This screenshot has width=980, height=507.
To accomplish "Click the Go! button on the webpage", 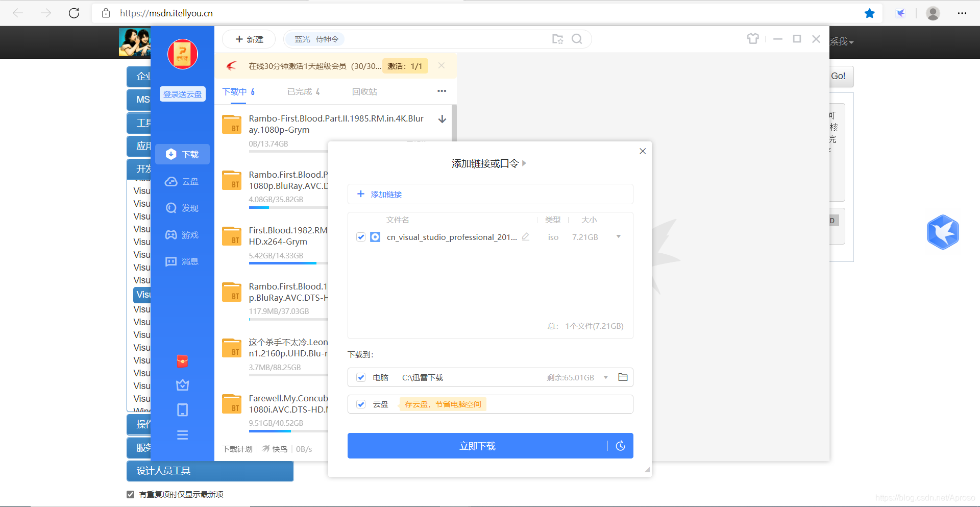I will click(838, 76).
